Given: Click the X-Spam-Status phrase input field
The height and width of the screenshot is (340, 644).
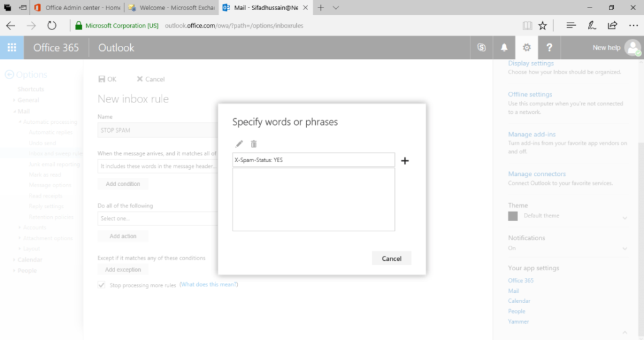Looking at the screenshot, I should [x=313, y=160].
